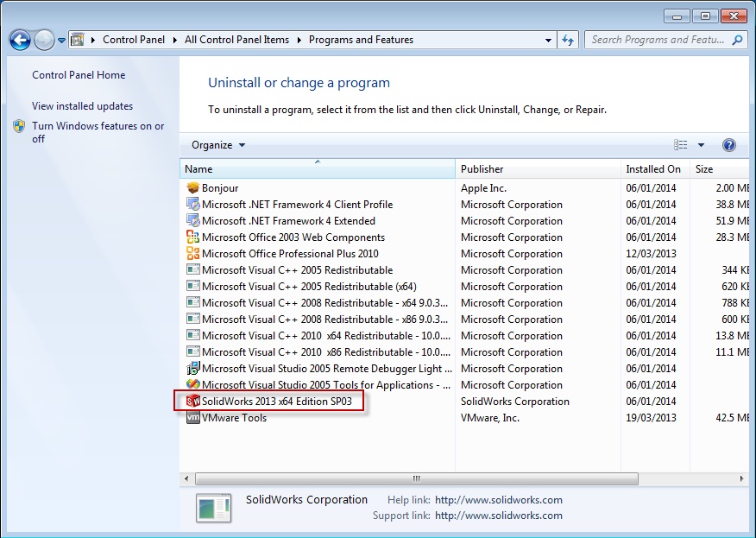Click the Visual C++ 2005 Redistributable icon
756x538 pixels.
(192, 269)
